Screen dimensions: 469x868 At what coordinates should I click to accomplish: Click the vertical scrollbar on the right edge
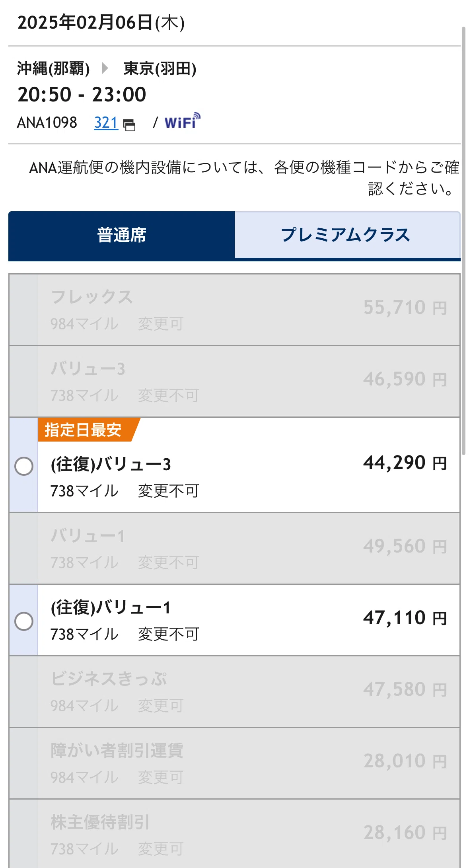(x=463, y=241)
